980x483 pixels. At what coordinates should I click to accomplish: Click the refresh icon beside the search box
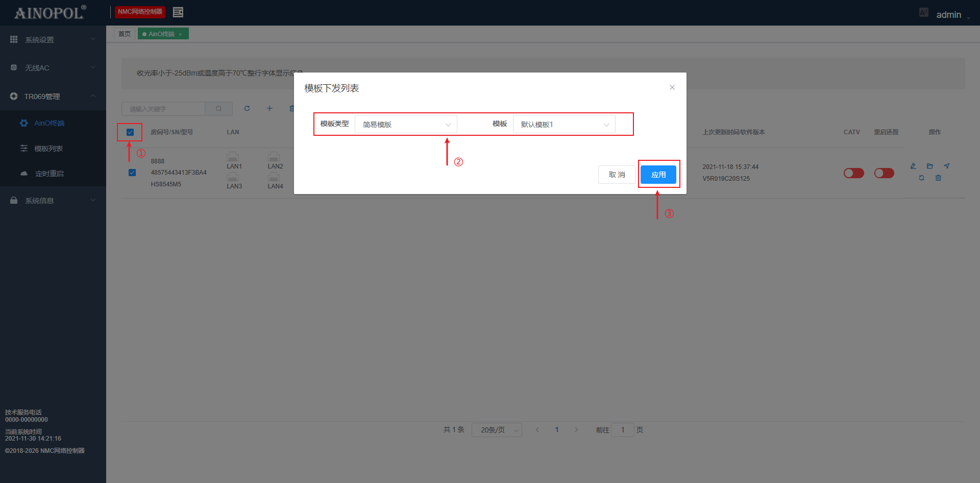tap(247, 108)
